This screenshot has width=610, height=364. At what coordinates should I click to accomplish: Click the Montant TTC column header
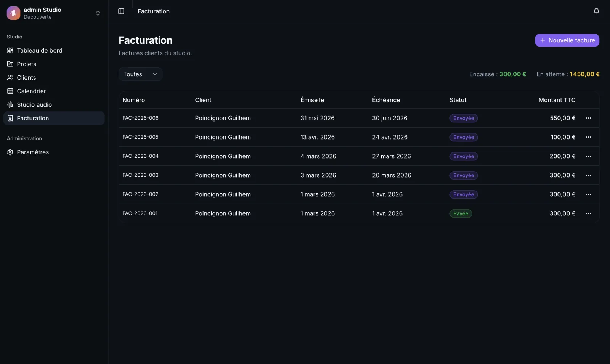coord(557,100)
